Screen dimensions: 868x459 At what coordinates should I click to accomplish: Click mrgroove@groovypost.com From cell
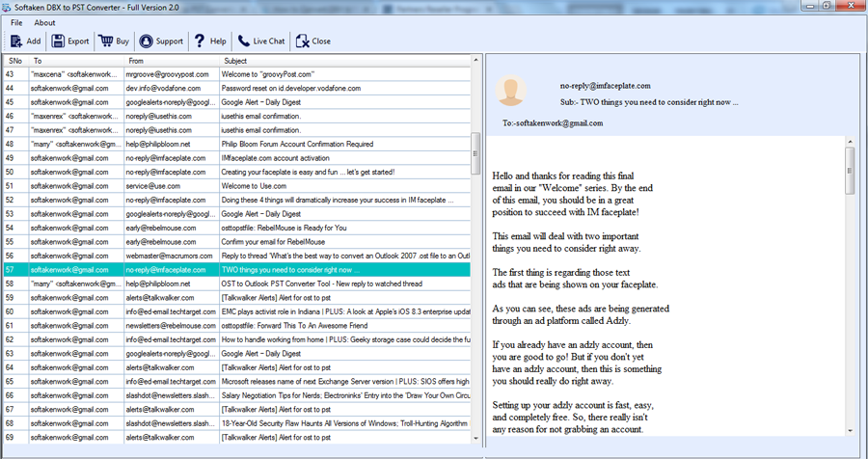172,74
